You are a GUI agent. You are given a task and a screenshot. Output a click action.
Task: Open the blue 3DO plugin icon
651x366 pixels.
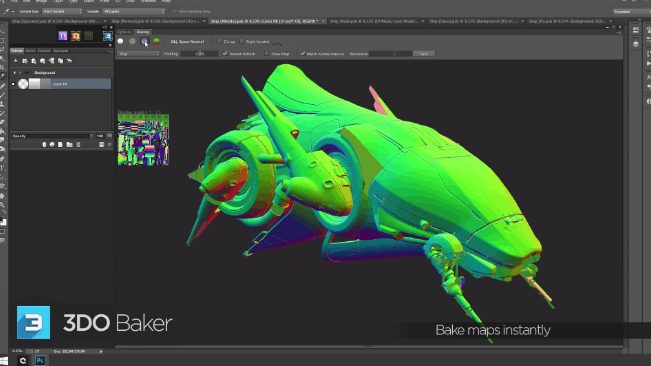tap(108, 36)
